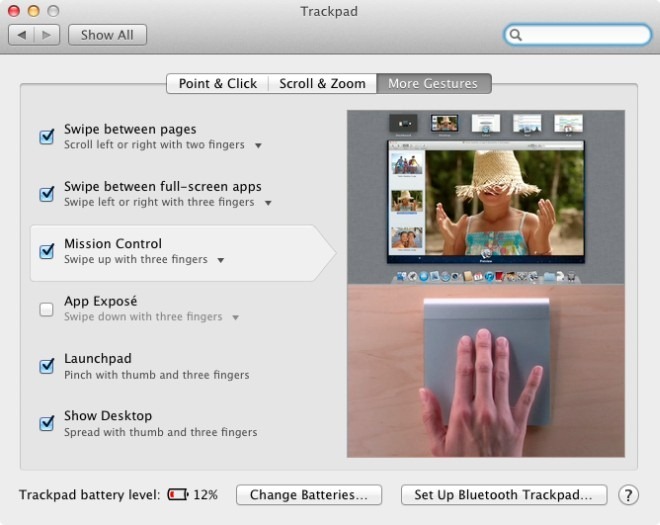Uncheck the Launchpad gesture
660x525 pixels.
coord(47,366)
